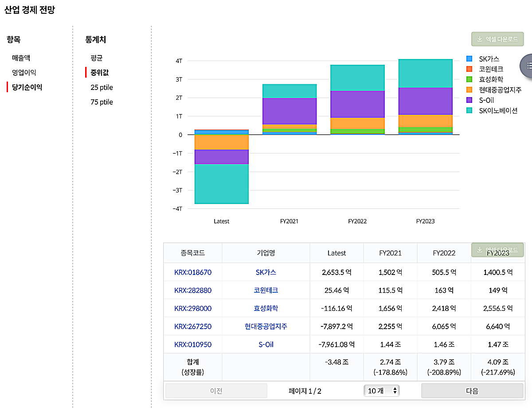
Task: Open the SK가스 company link in table
Action: 266,272
